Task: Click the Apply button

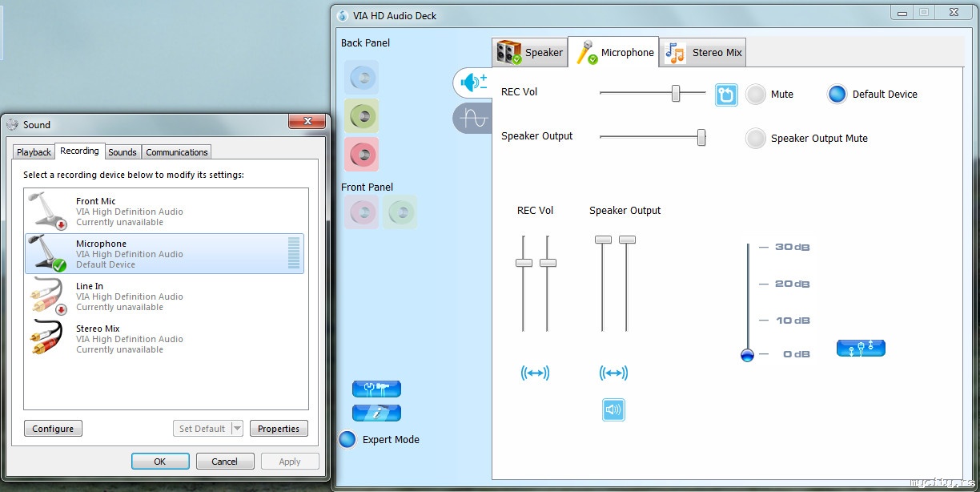Action: point(290,462)
